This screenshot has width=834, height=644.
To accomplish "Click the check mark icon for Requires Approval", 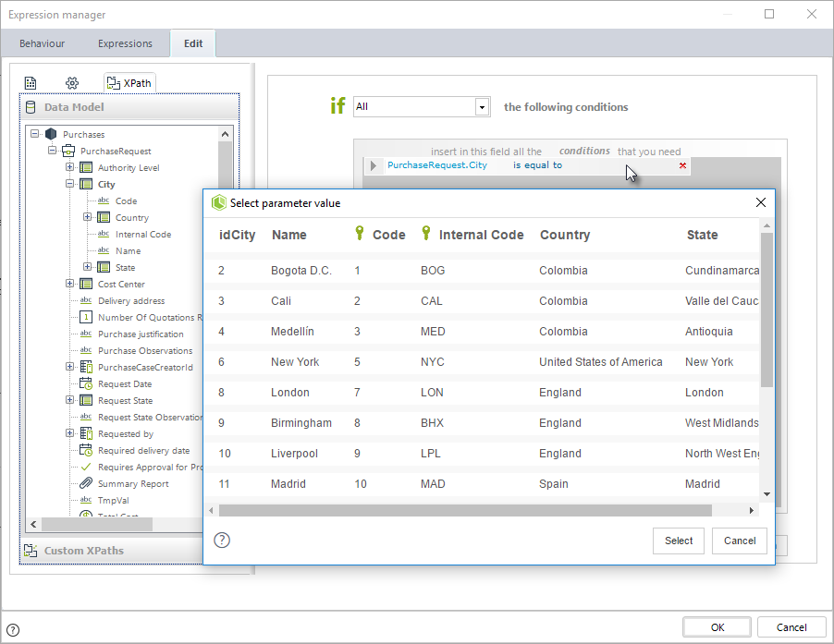I will point(86,467).
